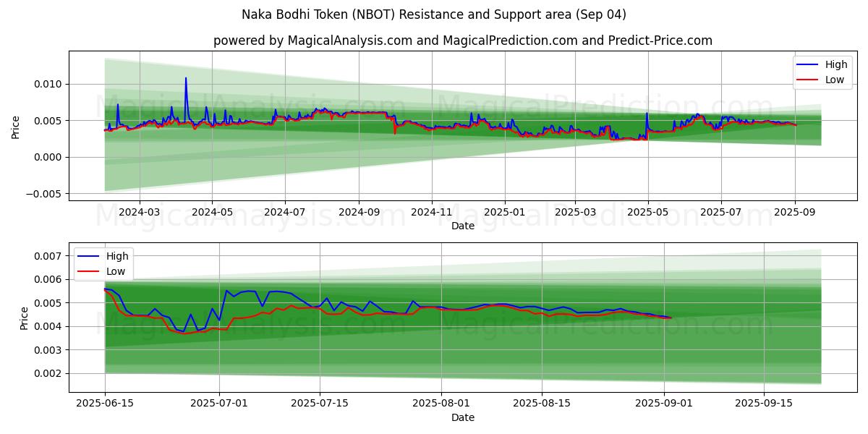This screenshot has height=434, width=868.
Task: Click the '0.003' y-axis label in the bottom chart
Action: [49, 350]
